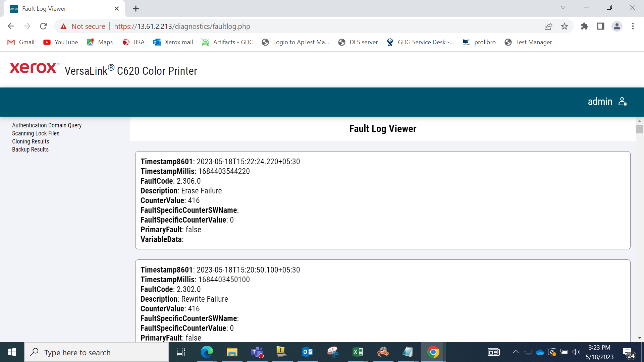Click the page scrollbar down arrow

(x=640, y=338)
